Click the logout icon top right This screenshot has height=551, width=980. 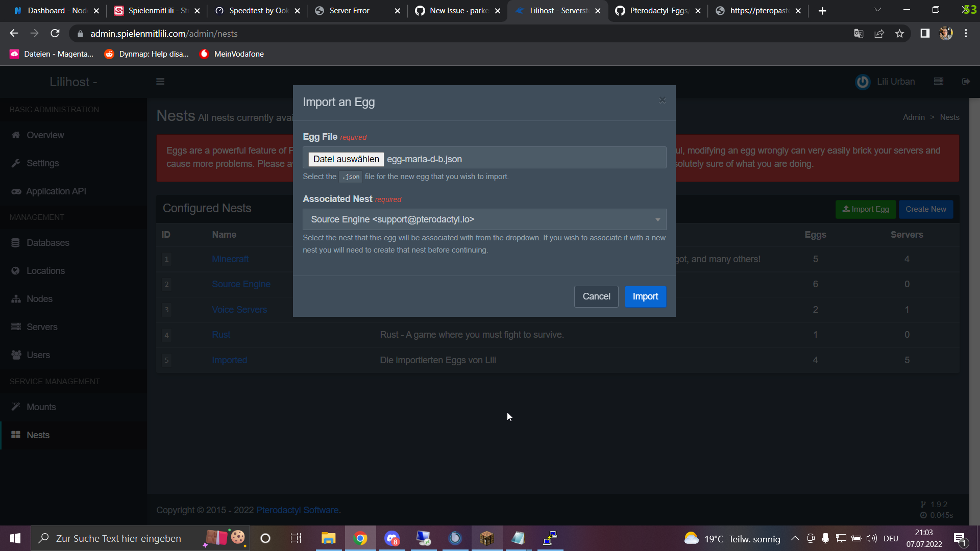point(966,81)
